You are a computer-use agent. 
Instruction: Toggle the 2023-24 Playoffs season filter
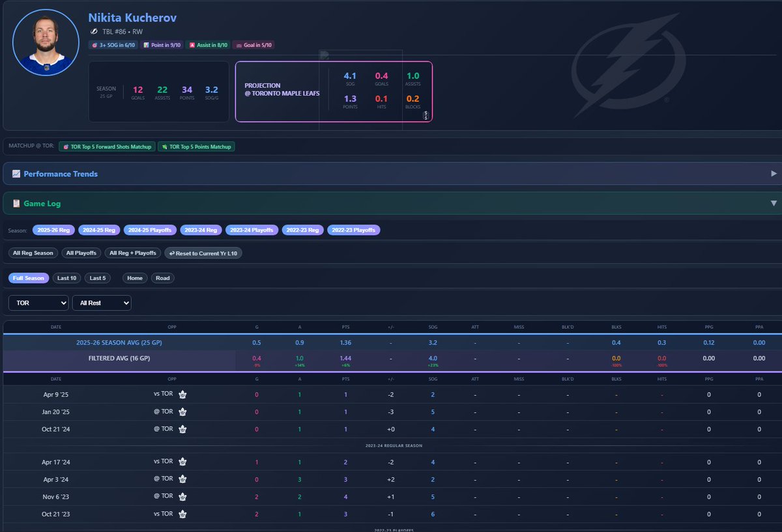(x=252, y=230)
